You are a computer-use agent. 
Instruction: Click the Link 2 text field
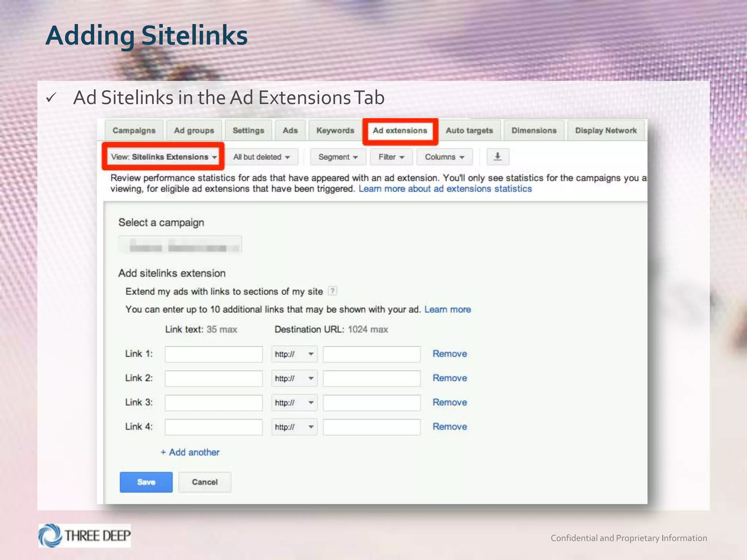214,378
